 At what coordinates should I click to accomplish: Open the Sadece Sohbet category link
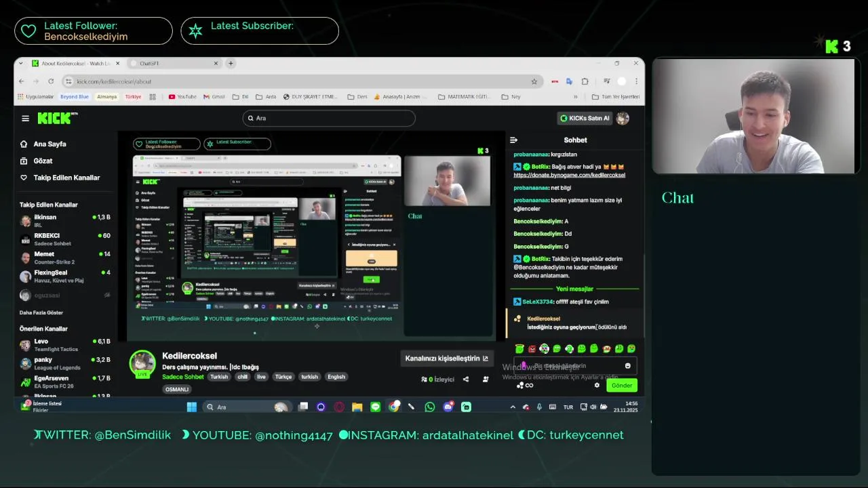[183, 377]
